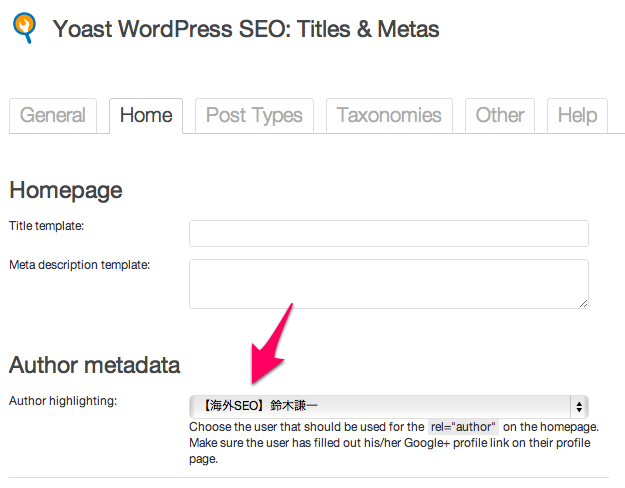The width and height of the screenshot is (625, 488).
Task: Open the Author highlighting dropdown
Action: click(x=389, y=406)
